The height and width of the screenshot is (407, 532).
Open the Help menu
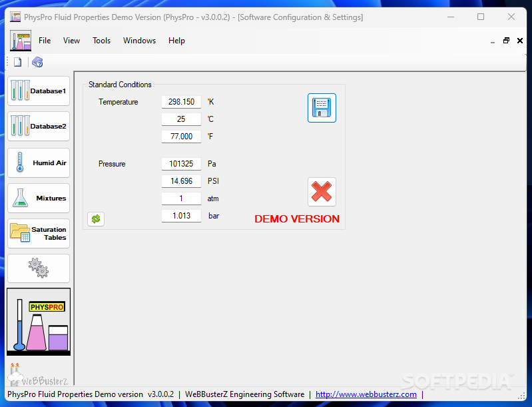176,41
